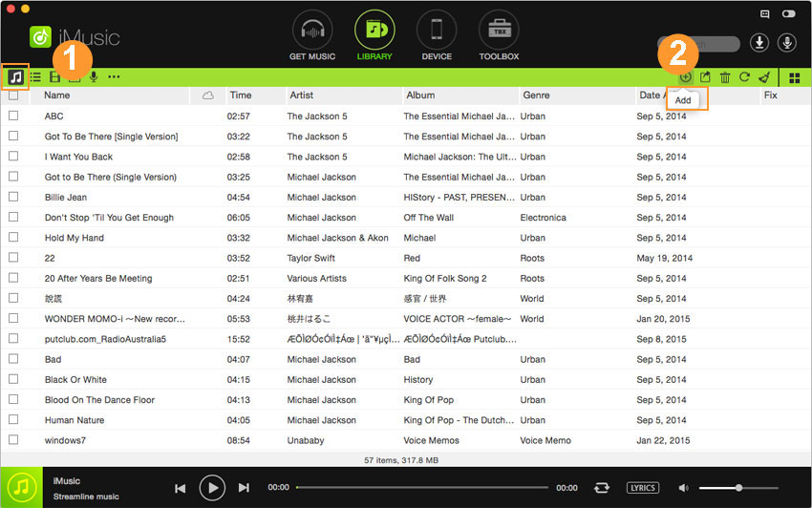The width and height of the screenshot is (812, 508).
Task: Click the playback progress bar
Action: click(x=422, y=487)
